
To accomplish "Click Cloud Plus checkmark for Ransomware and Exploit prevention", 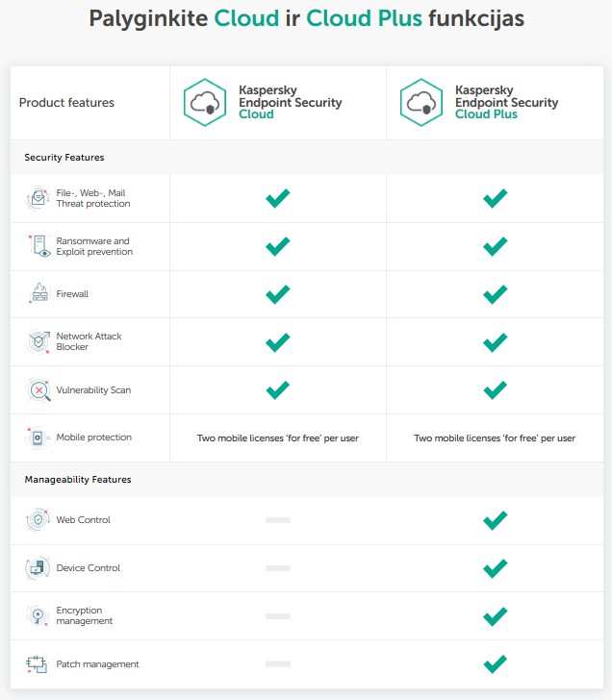I will [x=495, y=246].
